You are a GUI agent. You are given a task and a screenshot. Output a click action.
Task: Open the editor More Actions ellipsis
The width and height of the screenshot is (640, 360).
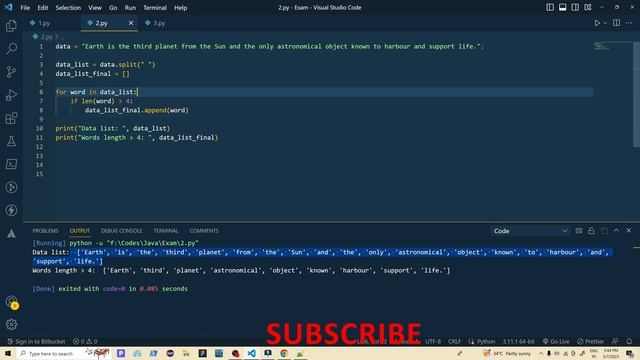point(629,23)
